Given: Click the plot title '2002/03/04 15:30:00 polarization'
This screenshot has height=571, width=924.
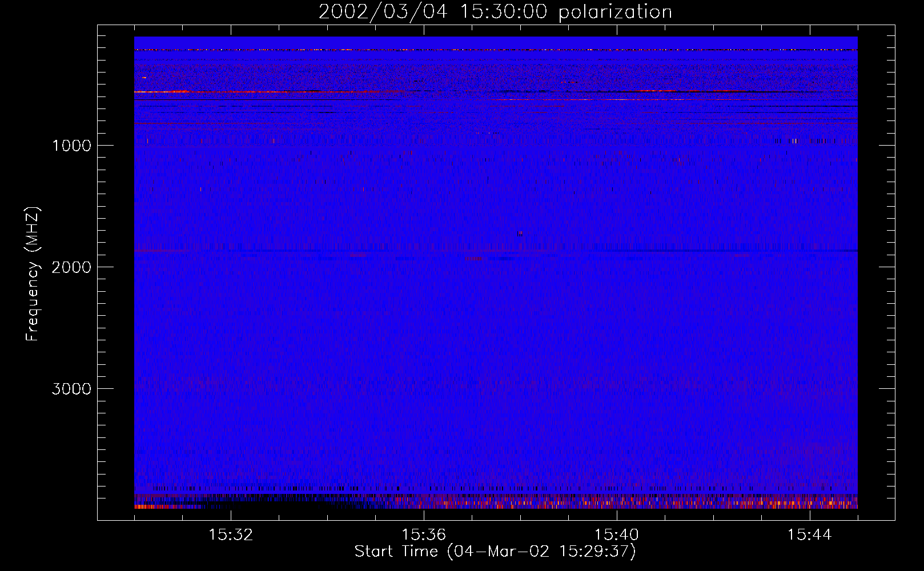Looking at the screenshot, I should (495, 12).
